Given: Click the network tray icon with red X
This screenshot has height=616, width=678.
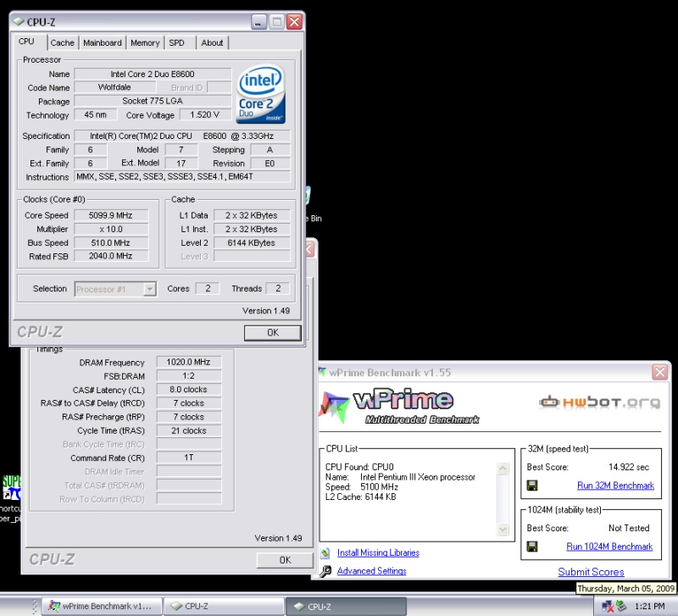Looking at the screenshot, I should pos(608,607).
